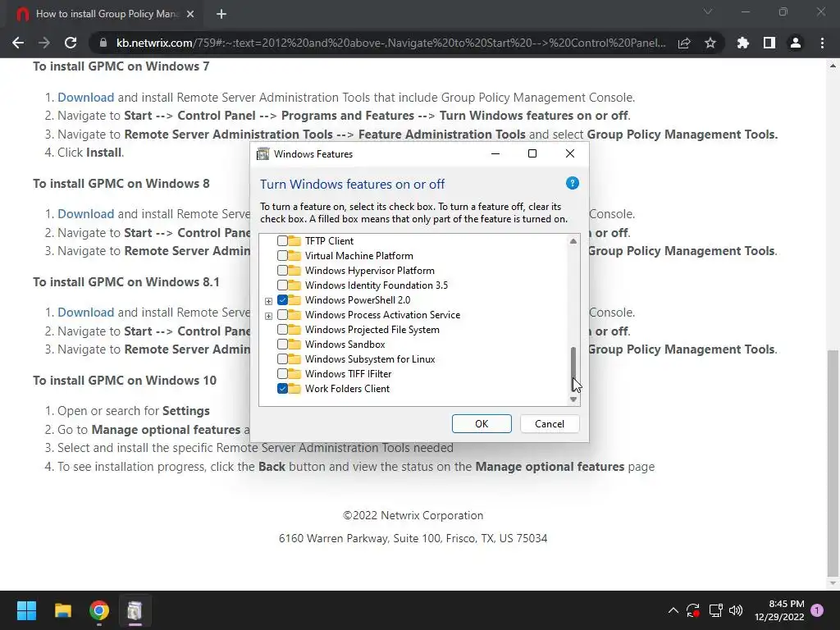Screen dimensions: 840x630
Task: Open network status tray icon
Action: [x=715, y=610]
